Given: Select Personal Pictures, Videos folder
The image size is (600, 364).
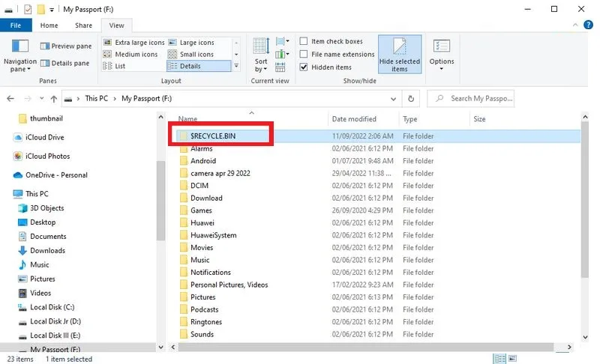Looking at the screenshot, I should 229,285.
